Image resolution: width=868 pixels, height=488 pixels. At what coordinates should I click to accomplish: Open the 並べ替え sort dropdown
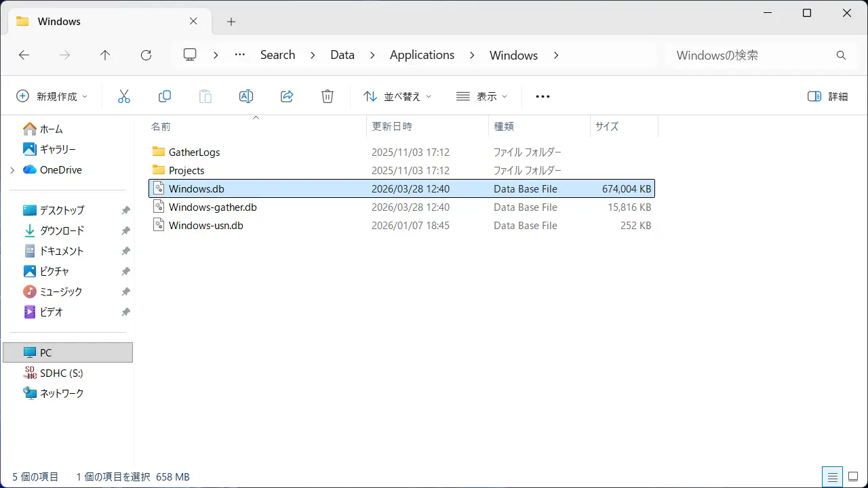coord(397,96)
